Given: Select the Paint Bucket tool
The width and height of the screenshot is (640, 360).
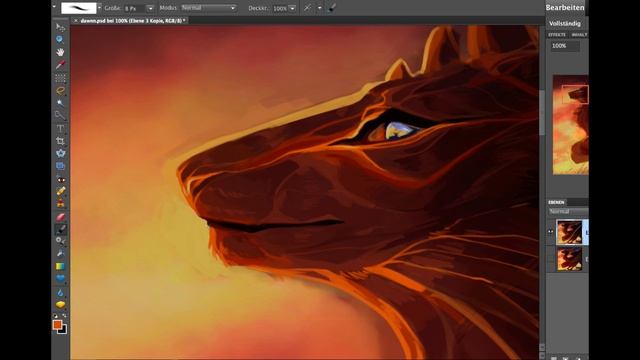Looking at the screenshot, I should click(x=60, y=253).
